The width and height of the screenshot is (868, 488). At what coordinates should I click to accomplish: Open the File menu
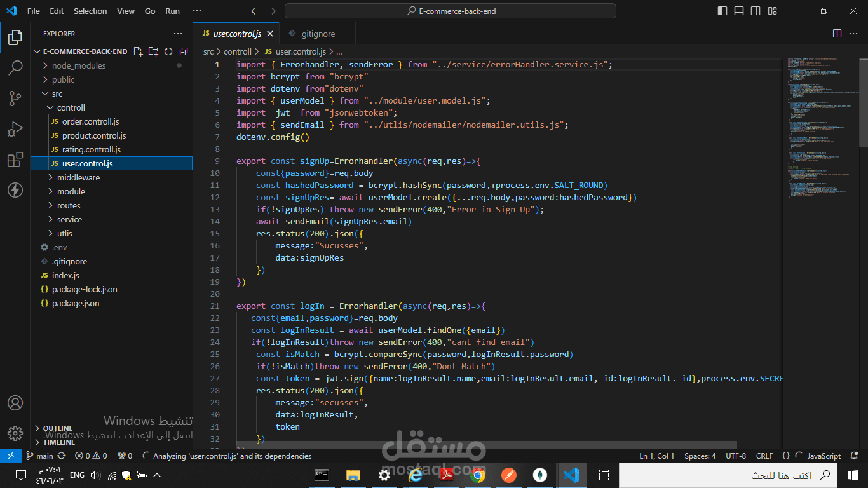coord(34,11)
